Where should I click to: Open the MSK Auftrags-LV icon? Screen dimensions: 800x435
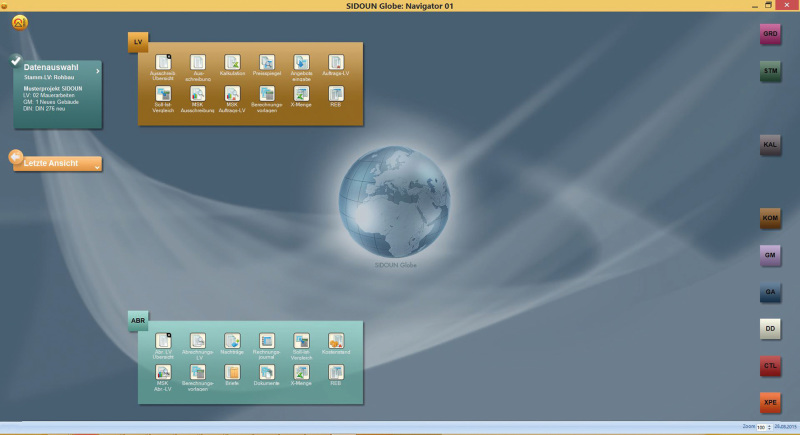coord(232,94)
